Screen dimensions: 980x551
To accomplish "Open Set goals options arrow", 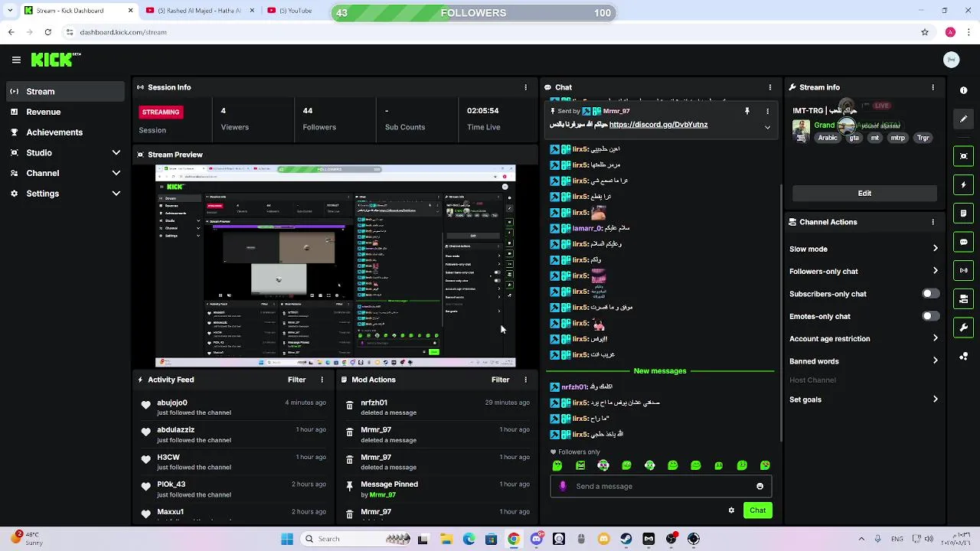I will (x=935, y=399).
